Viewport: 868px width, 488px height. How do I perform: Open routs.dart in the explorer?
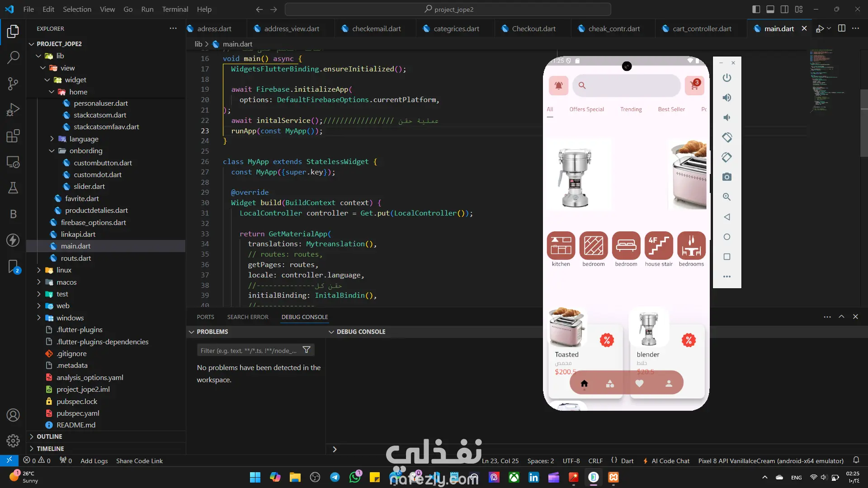tap(76, 258)
